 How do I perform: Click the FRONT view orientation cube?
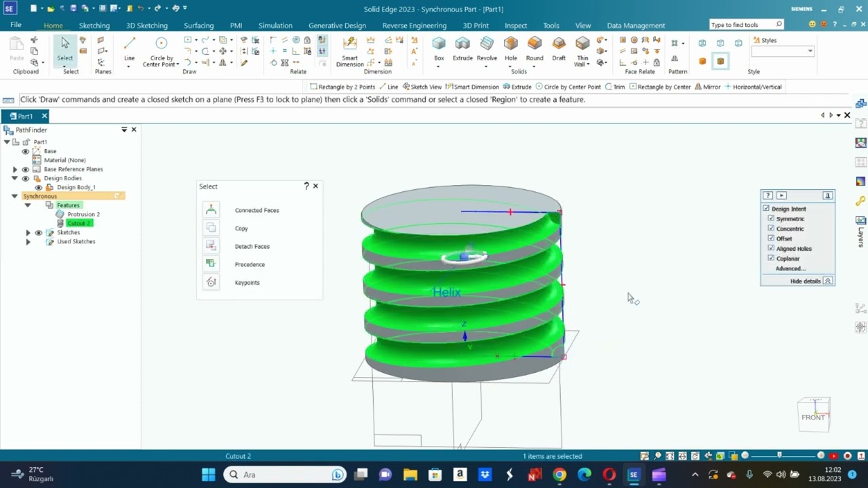813,415
